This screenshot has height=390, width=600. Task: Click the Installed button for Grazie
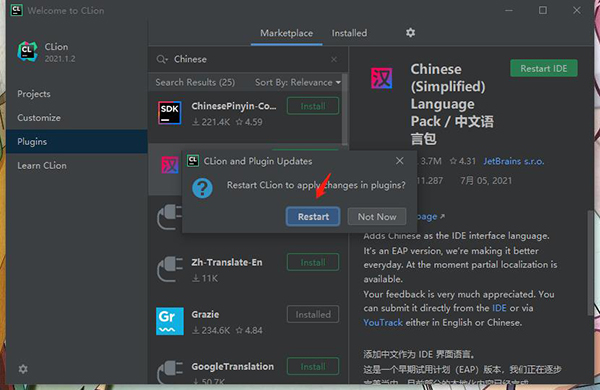click(313, 314)
